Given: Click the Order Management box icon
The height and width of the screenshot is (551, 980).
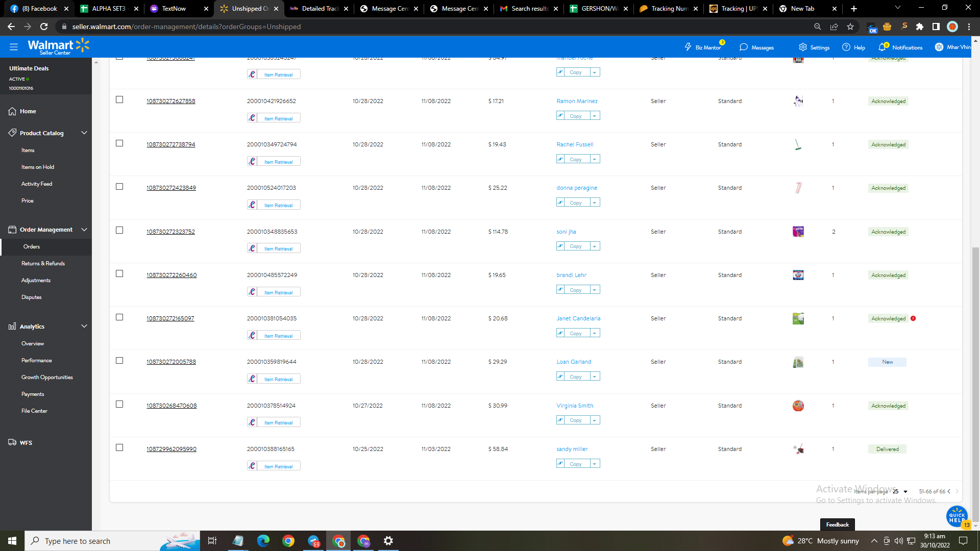Looking at the screenshot, I should (x=12, y=230).
